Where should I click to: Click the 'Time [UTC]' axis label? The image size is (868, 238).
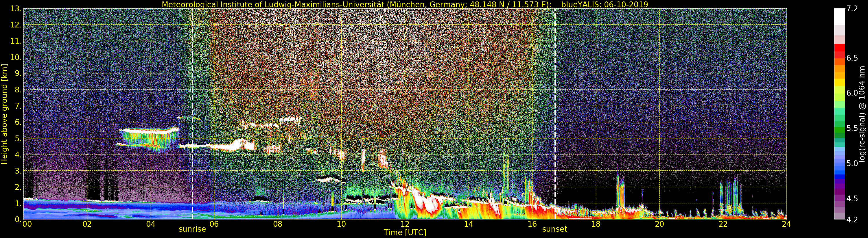click(405, 233)
